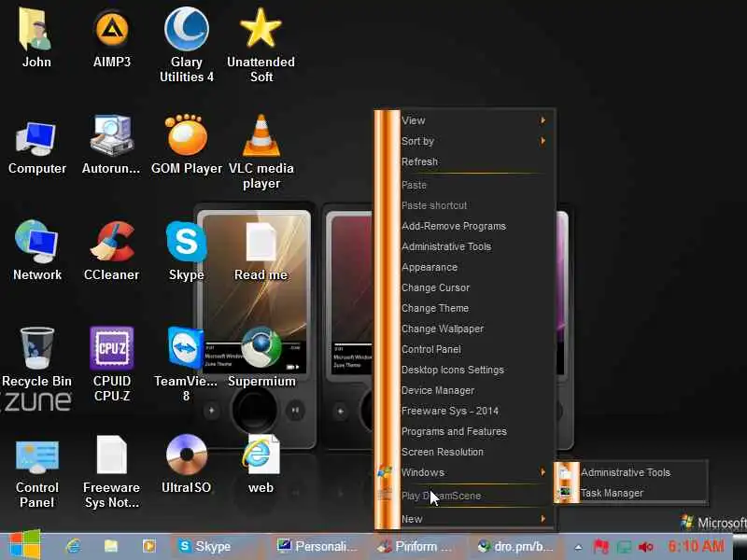Show hidden tray icons arrow

click(x=578, y=547)
